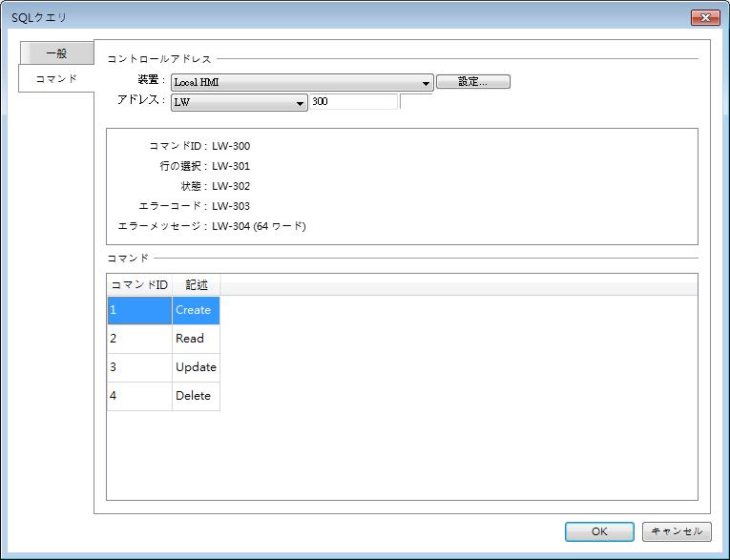Click the 設定... button

472,82
